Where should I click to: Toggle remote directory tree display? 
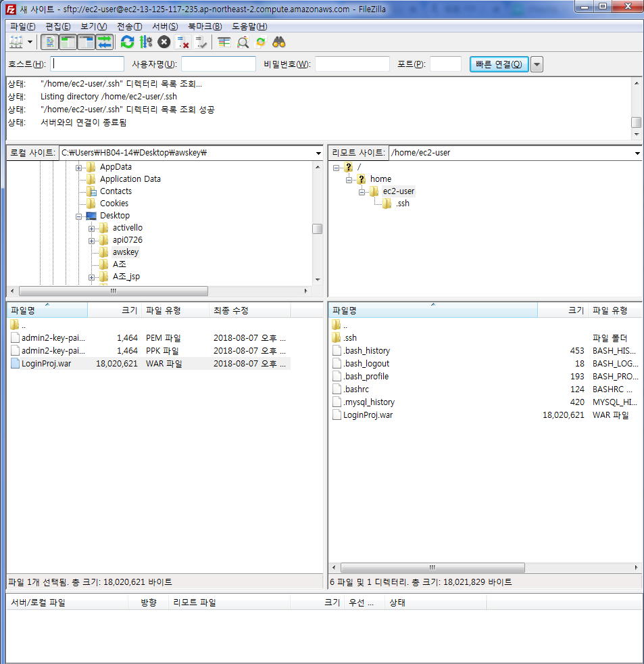86,43
